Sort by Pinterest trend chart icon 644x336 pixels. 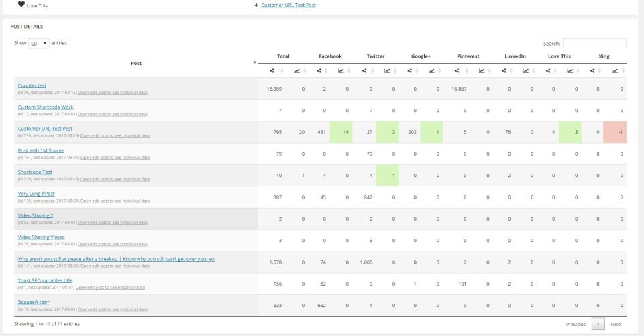(480, 70)
